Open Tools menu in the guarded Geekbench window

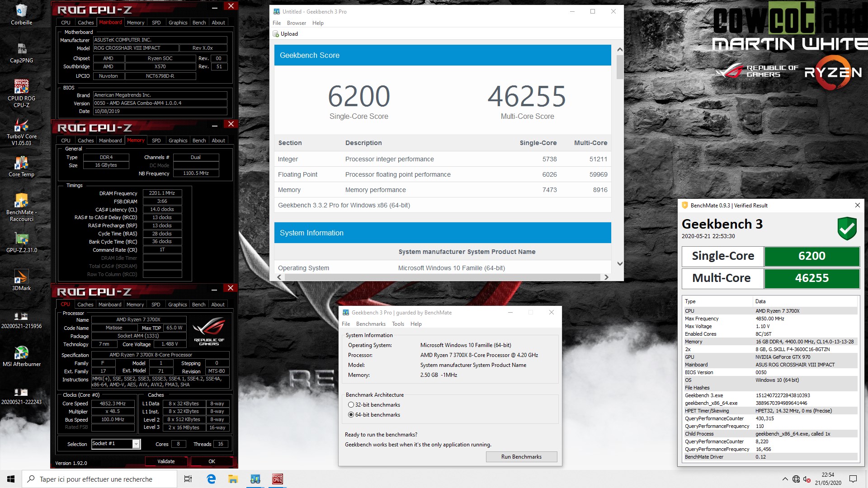point(398,324)
